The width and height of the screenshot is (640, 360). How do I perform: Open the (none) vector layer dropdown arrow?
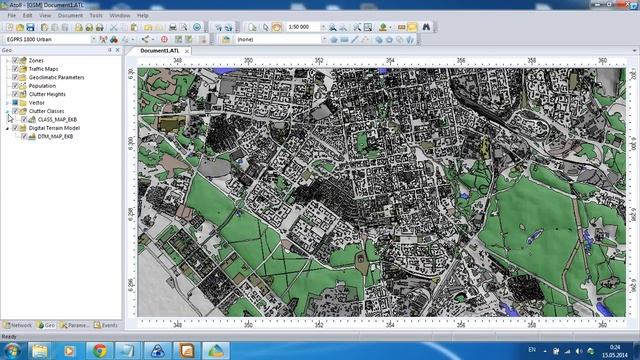point(324,40)
